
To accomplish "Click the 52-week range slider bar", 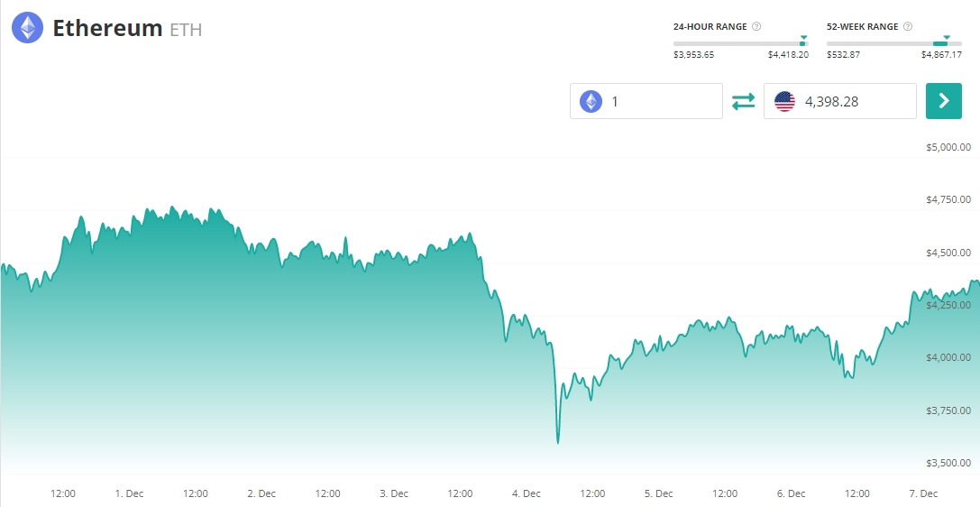I will pyautogui.click(x=893, y=43).
